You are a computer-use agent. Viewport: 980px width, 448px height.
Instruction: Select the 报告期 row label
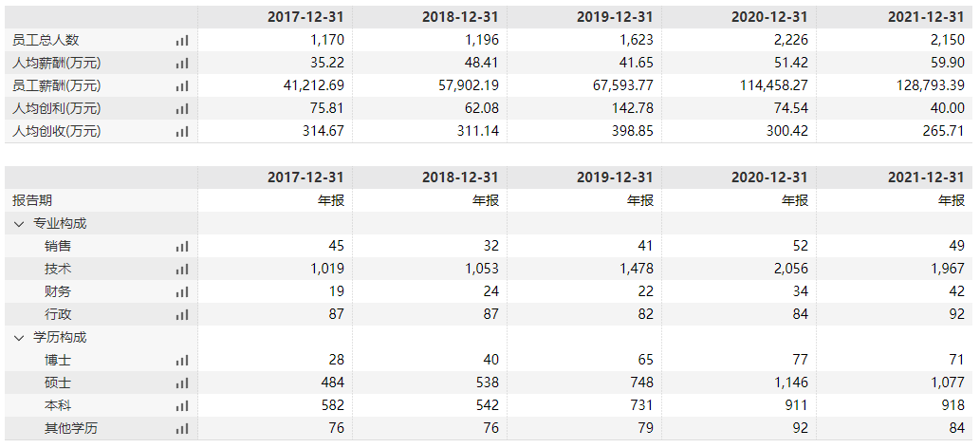pyautogui.click(x=32, y=200)
